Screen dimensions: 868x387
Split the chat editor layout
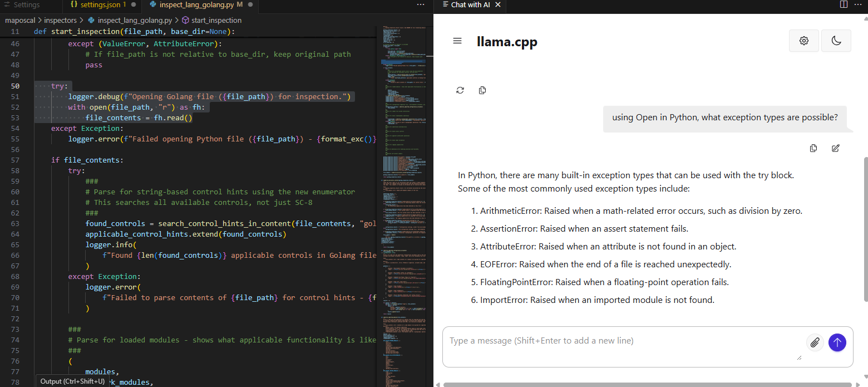click(844, 4)
